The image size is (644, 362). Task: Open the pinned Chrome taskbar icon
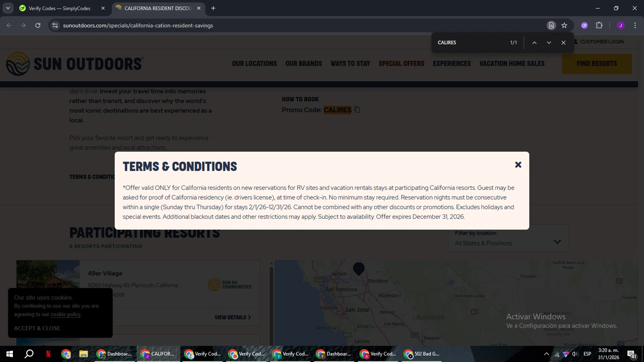pos(66,354)
